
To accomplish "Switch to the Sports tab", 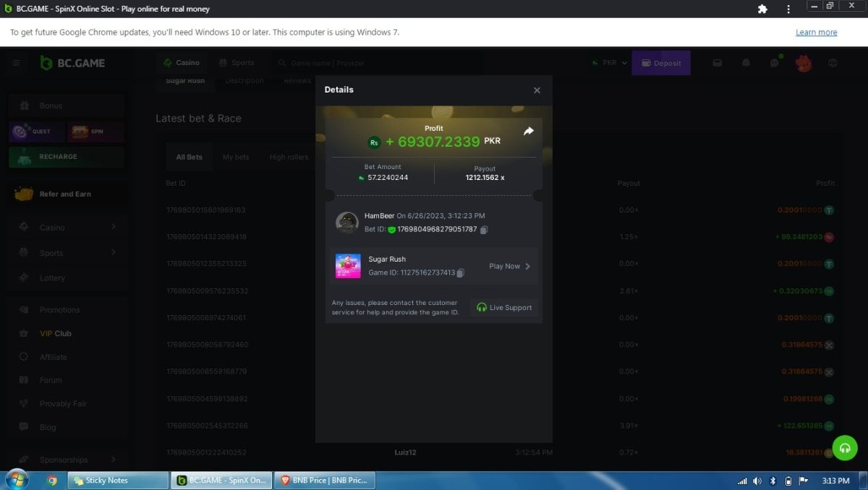I will 237,63.
